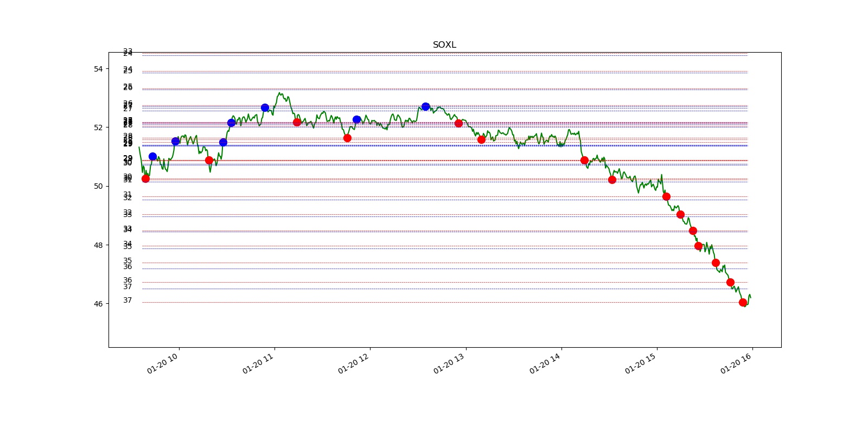Viewport: 868px width, 434px height.
Task: Select the 50 y-axis tick label
Action: (98, 186)
